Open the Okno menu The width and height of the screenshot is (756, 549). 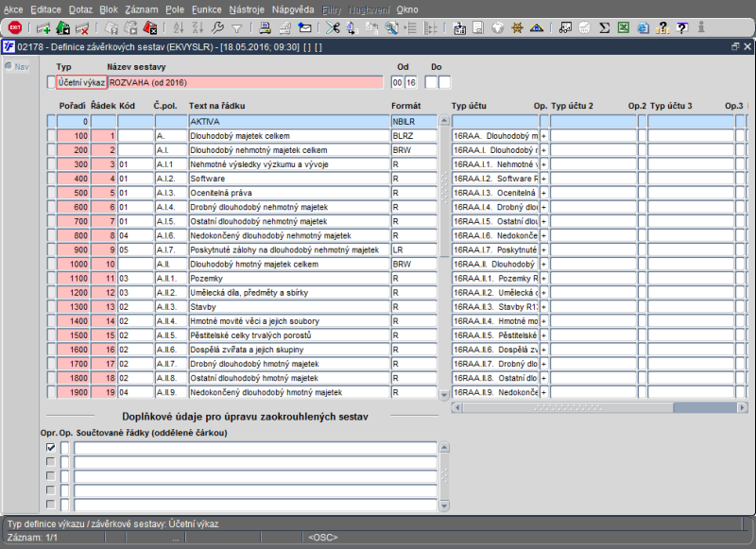(407, 9)
